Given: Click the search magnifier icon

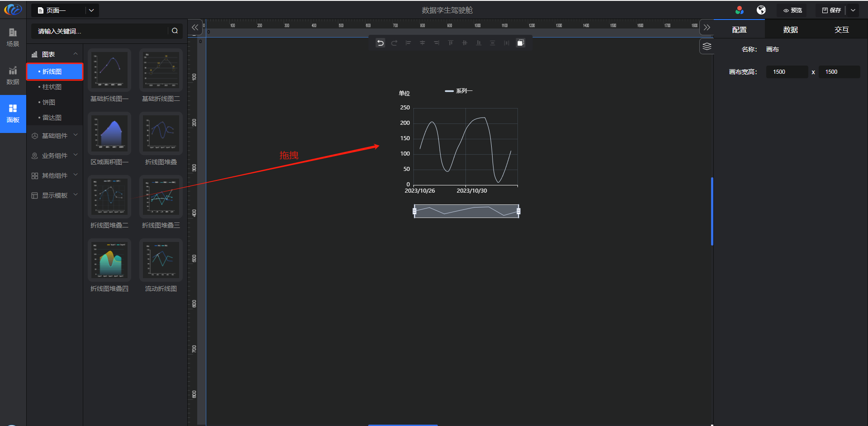Looking at the screenshot, I should [175, 31].
